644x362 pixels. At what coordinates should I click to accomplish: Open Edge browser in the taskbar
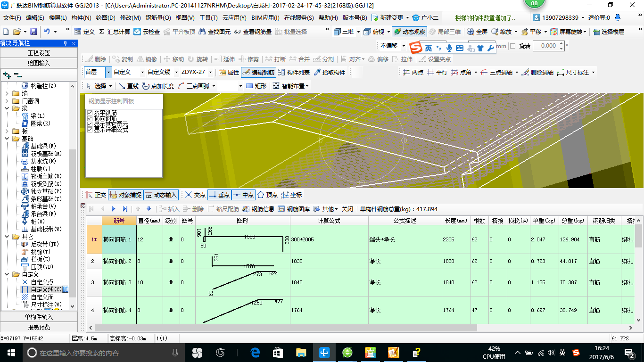point(255,352)
